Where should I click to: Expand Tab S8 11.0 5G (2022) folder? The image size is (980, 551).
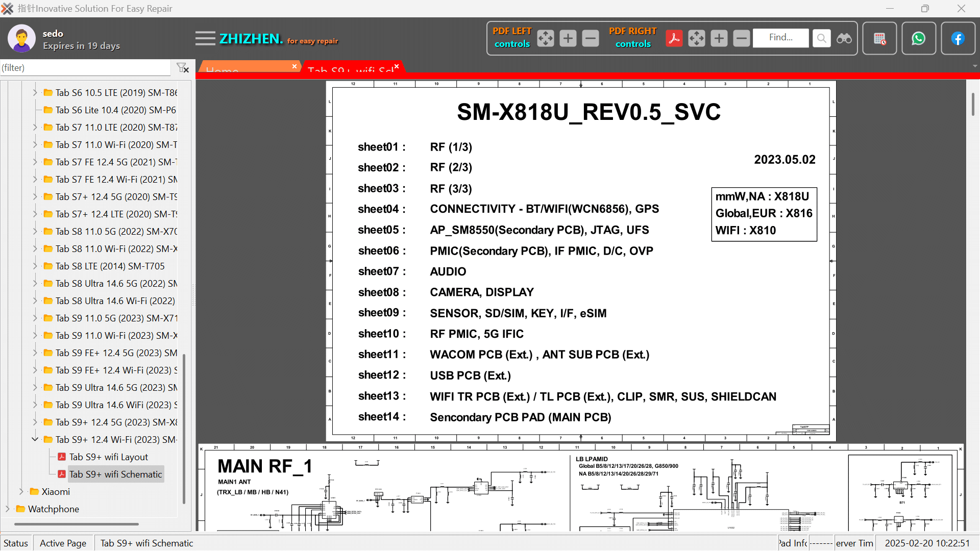[x=35, y=231]
